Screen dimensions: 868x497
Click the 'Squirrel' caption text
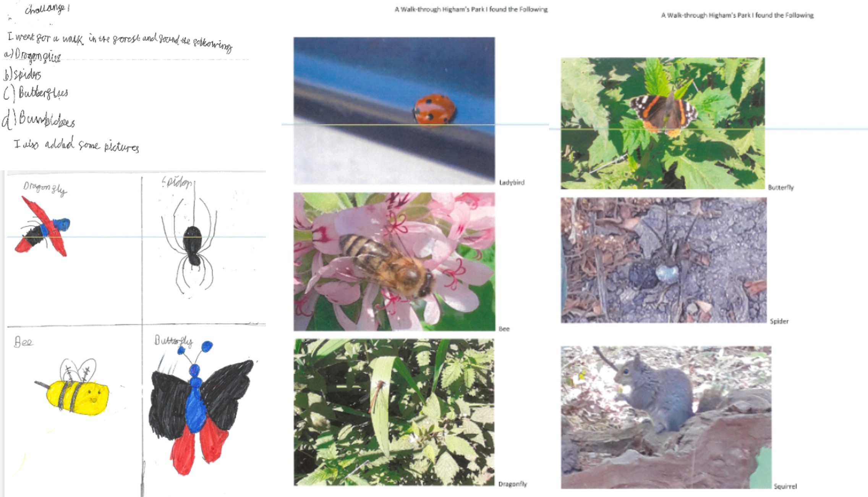[x=785, y=486]
